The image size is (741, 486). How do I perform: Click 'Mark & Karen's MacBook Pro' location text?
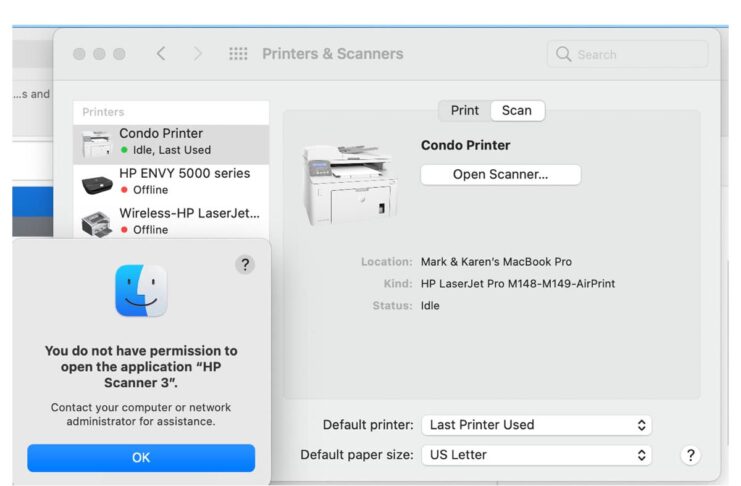tap(496, 262)
